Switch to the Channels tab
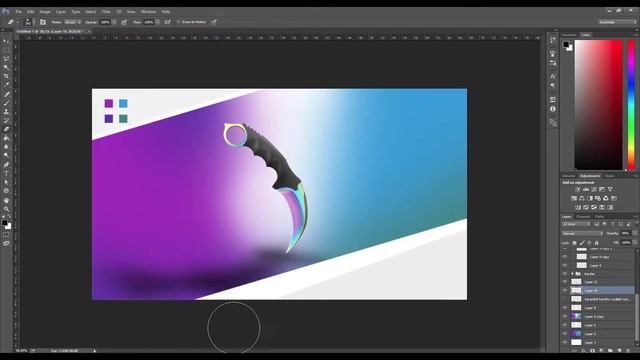The image size is (640, 360). pyautogui.click(x=583, y=217)
